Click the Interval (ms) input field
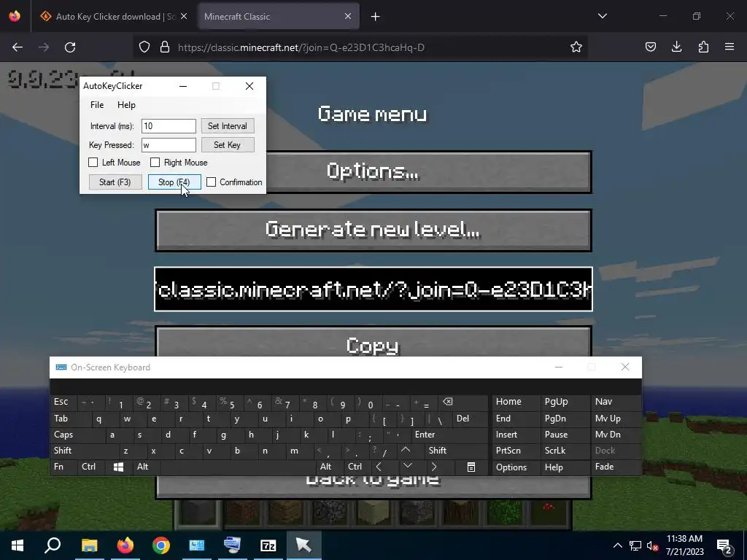 [169, 126]
